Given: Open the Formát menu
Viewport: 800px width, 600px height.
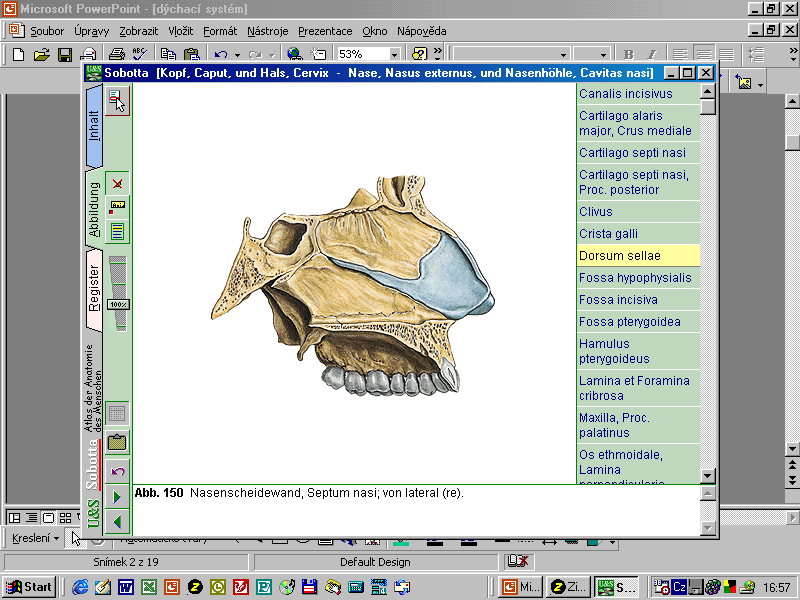Looking at the screenshot, I should pos(220,31).
